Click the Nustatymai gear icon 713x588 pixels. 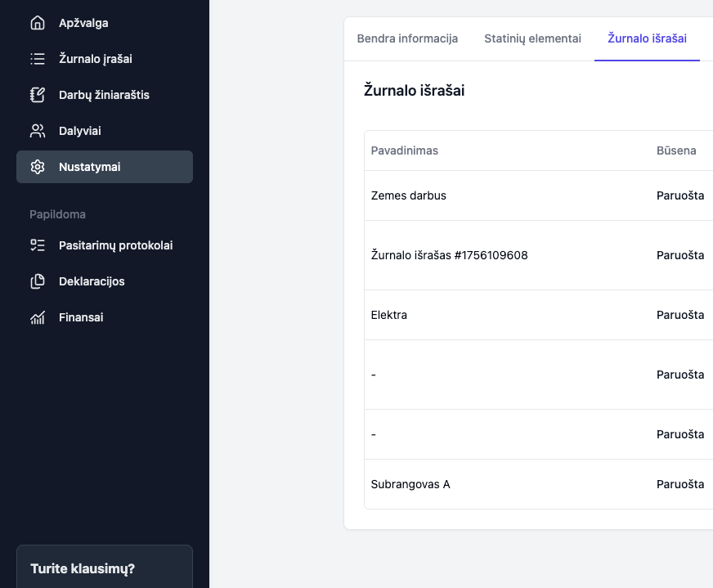pos(37,167)
